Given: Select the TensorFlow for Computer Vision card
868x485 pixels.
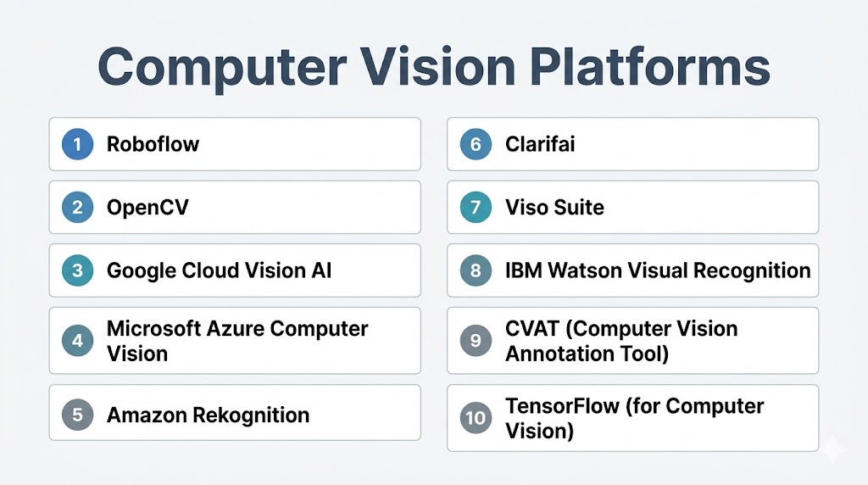Looking at the screenshot, I should 634,418.
